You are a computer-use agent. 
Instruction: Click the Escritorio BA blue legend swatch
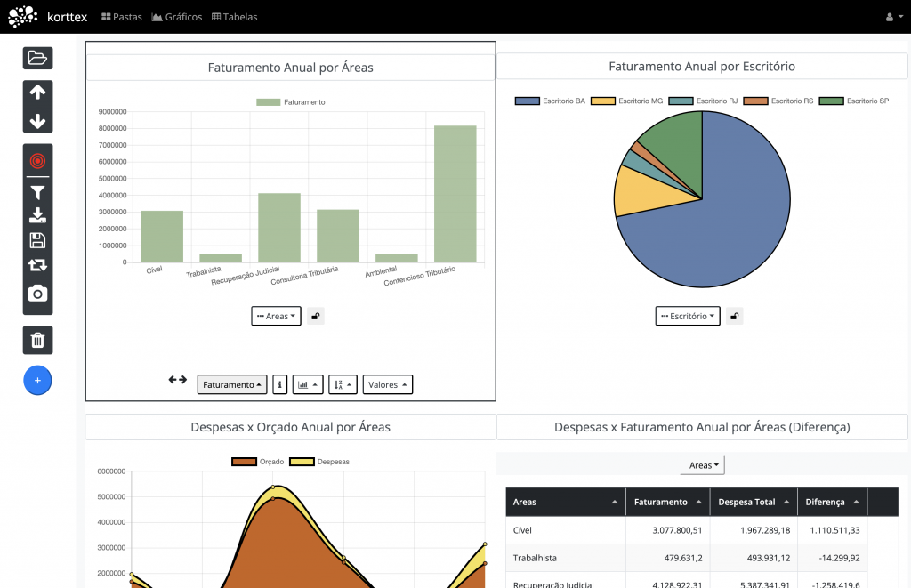point(527,101)
